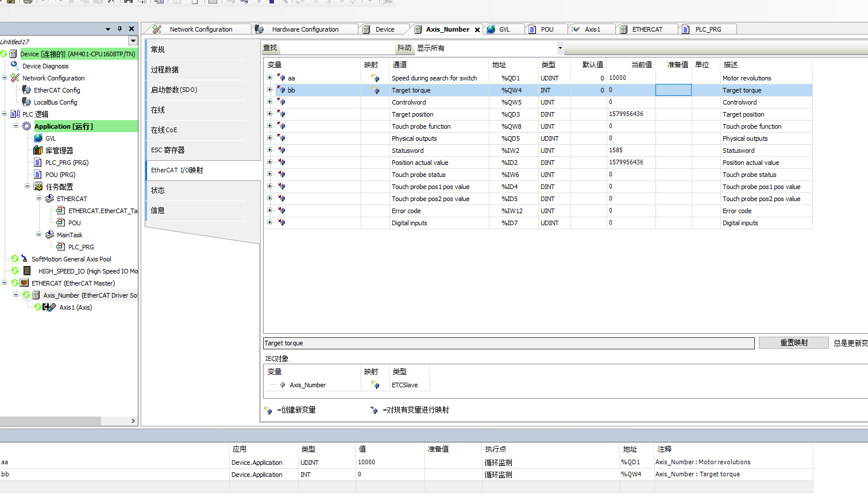The image size is (868, 497).
Task: Click mapping icon in aa row
Action: (375, 78)
